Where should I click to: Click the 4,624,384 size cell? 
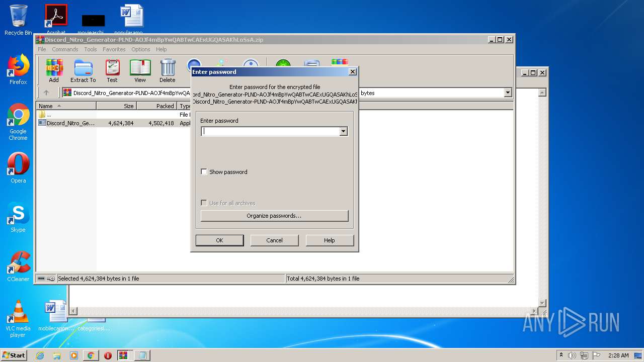pyautogui.click(x=121, y=123)
